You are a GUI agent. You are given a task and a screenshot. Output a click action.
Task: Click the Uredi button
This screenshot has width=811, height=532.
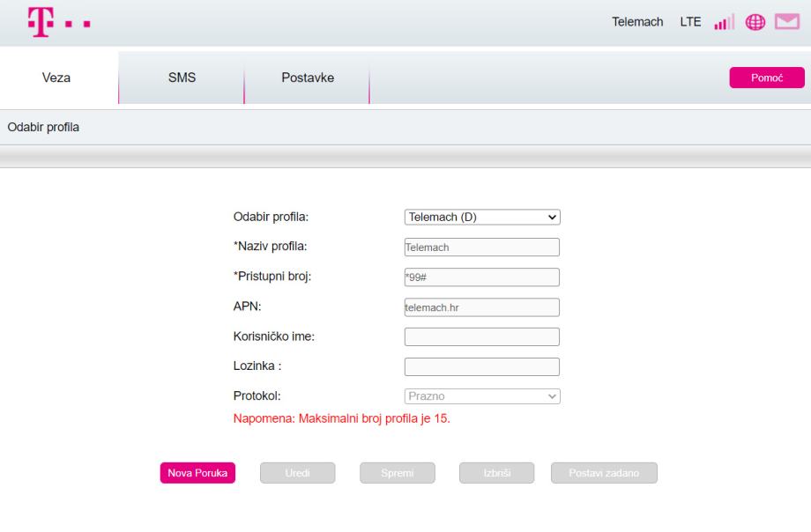[x=298, y=473]
